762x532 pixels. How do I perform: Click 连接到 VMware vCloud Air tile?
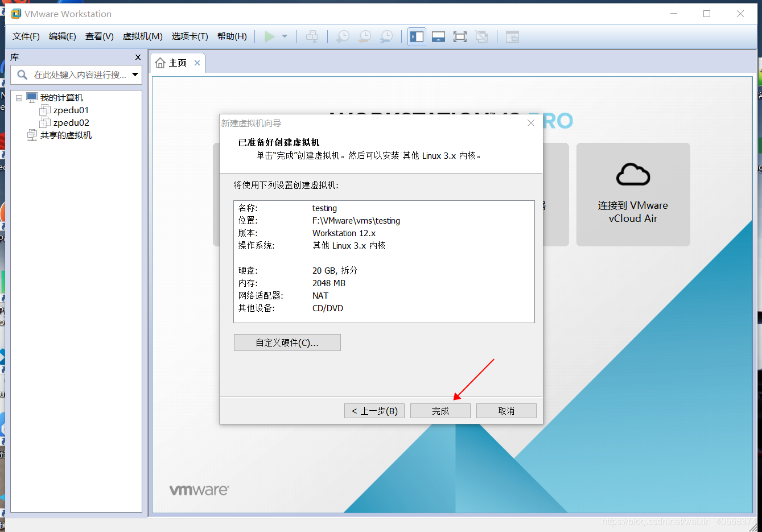click(633, 195)
